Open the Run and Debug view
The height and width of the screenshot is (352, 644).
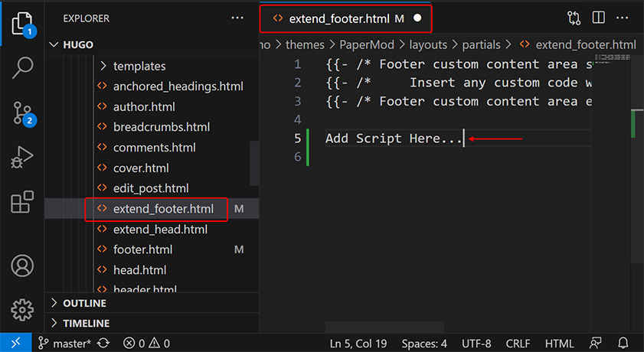(22, 157)
